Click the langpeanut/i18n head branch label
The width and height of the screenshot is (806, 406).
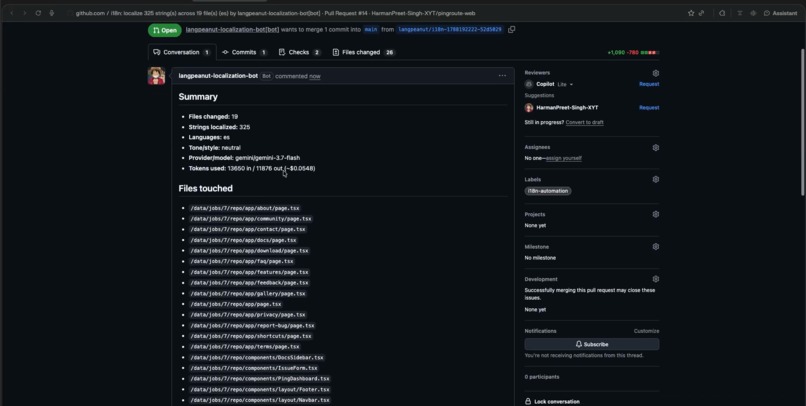[x=450, y=30]
